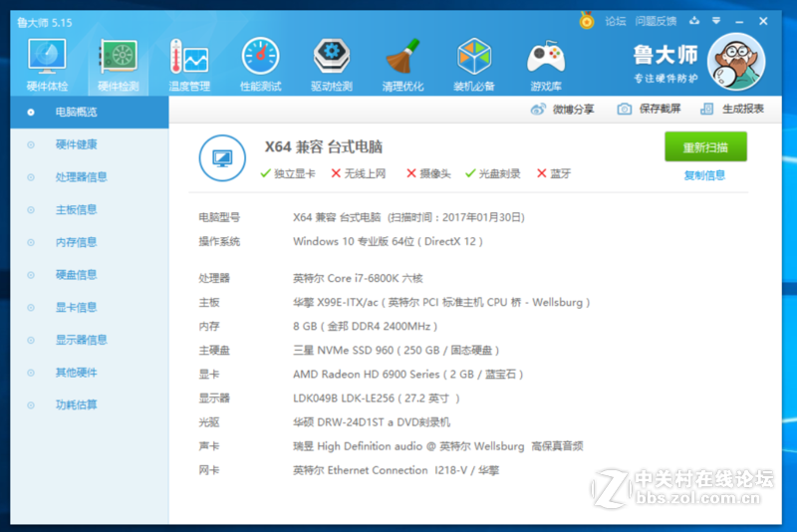Click the 无线上网 status indicator
Image resolution: width=797 pixels, height=532 pixels.
(x=359, y=173)
